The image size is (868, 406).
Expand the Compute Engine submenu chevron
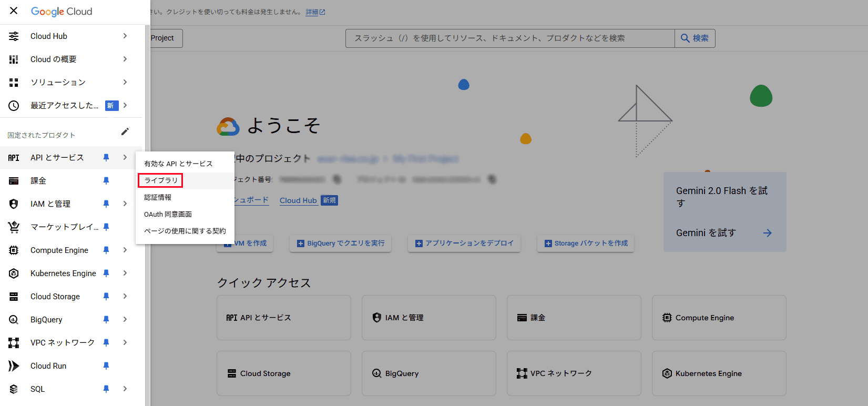tap(125, 250)
